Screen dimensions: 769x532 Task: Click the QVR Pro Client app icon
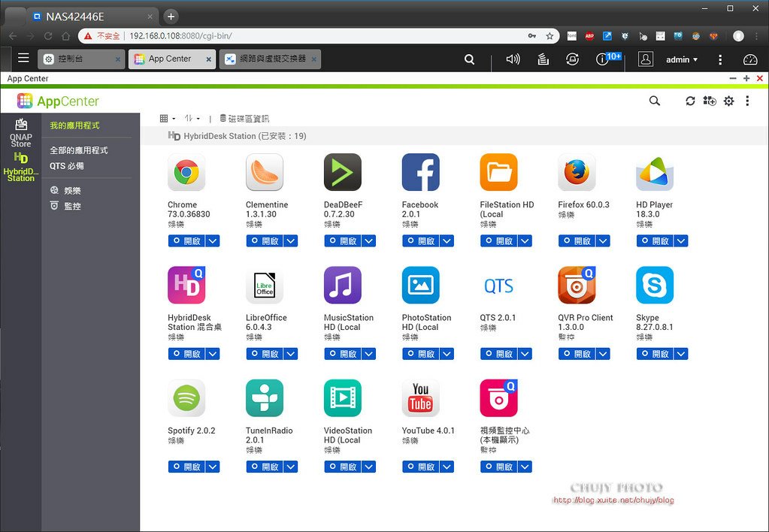point(577,285)
